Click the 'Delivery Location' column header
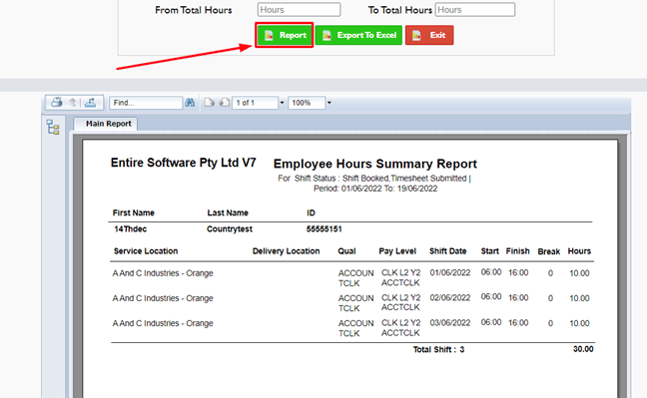This screenshot has height=398, width=647. (x=286, y=251)
